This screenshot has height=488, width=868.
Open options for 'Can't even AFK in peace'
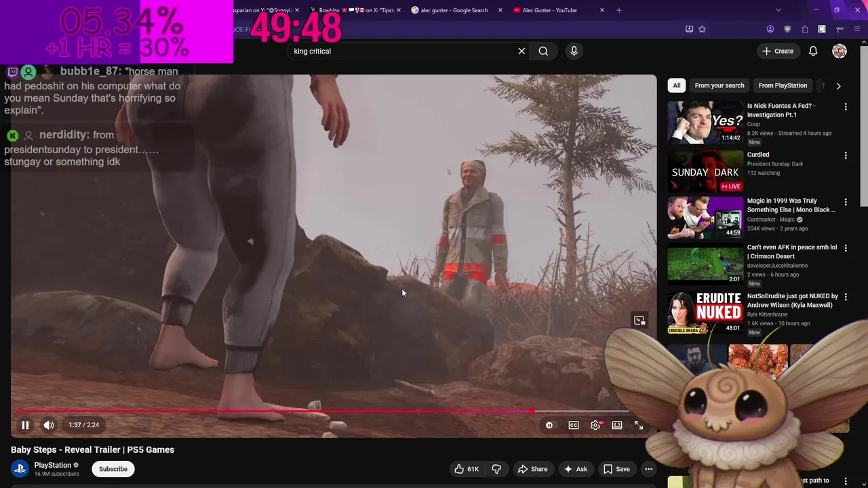coord(846,248)
